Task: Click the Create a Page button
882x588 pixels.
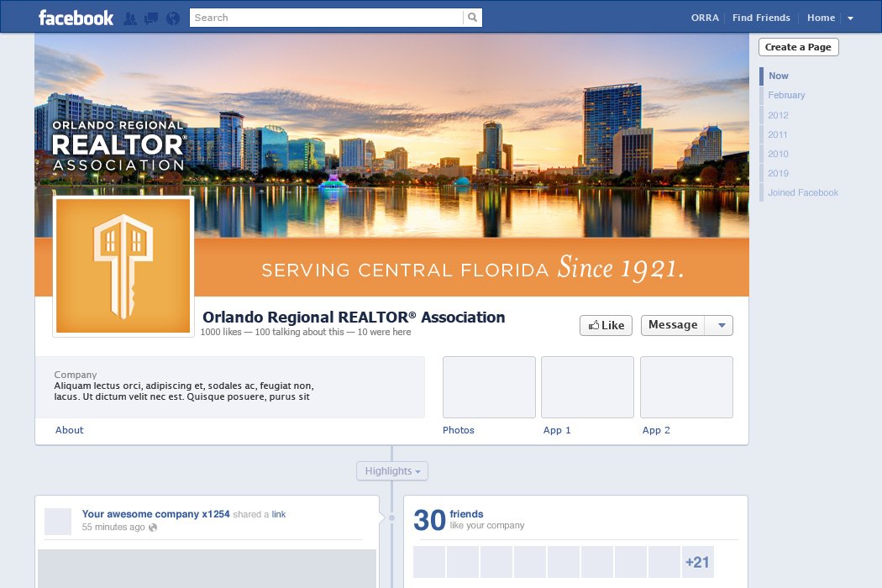Action: tap(798, 47)
